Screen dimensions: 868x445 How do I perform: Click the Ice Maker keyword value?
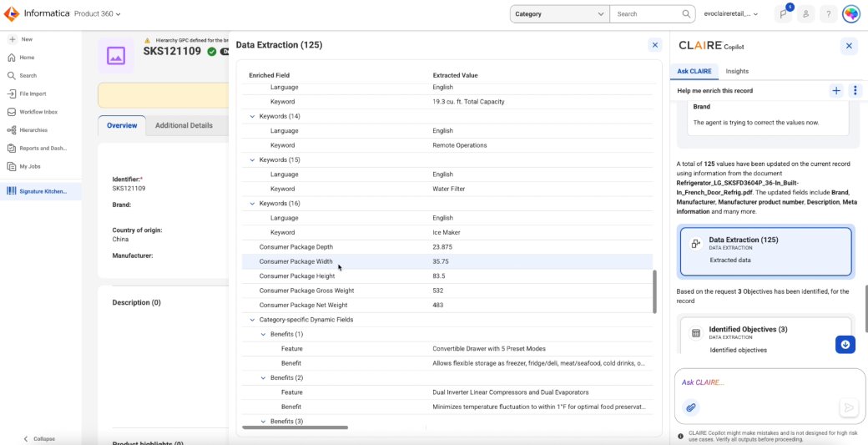[x=447, y=232]
